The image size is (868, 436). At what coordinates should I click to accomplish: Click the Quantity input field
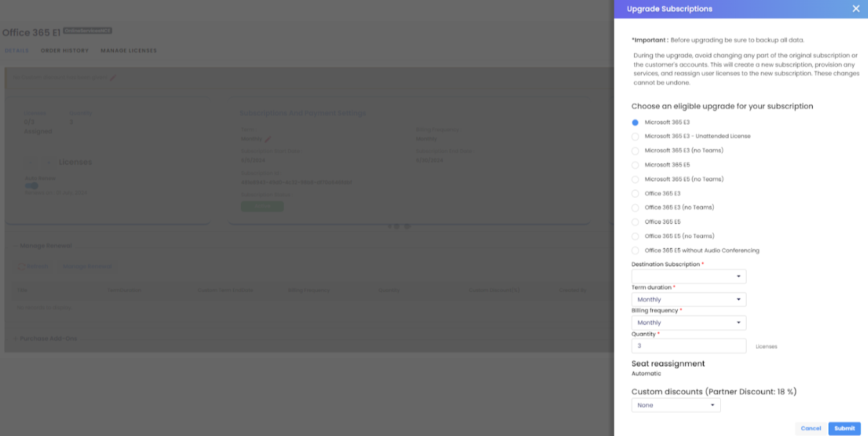689,345
